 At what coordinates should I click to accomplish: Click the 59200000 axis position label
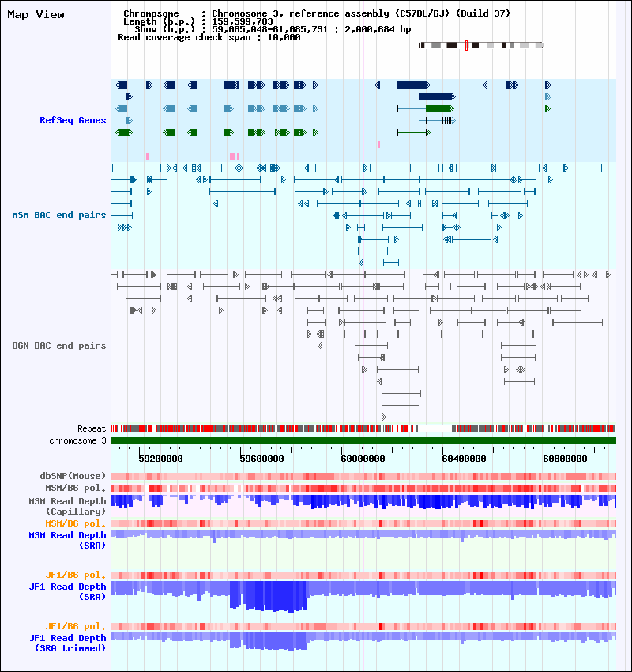coord(160,459)
